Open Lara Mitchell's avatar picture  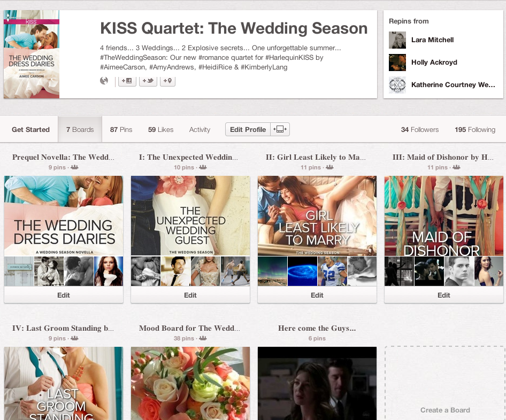[x=397, y=40]
